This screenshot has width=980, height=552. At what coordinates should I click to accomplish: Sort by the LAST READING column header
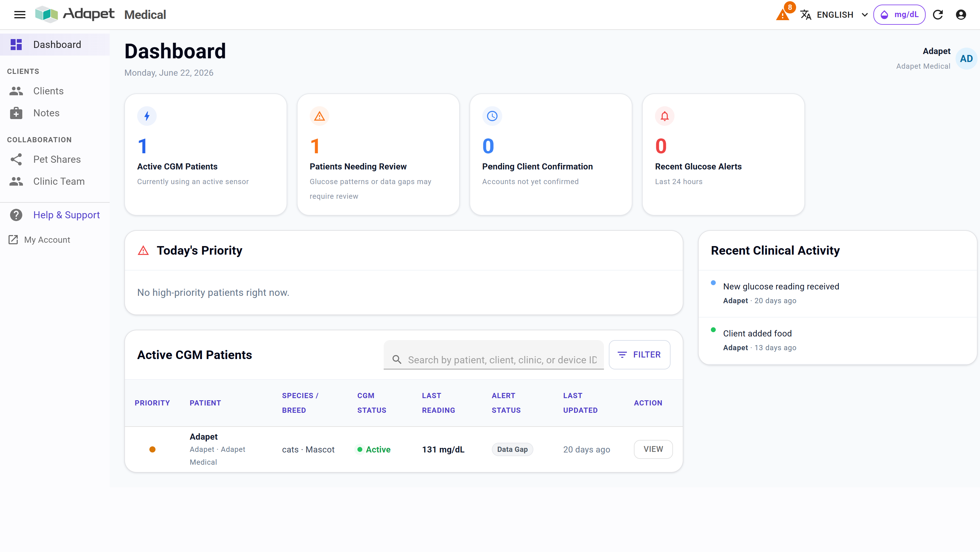(x=438, y=403)
